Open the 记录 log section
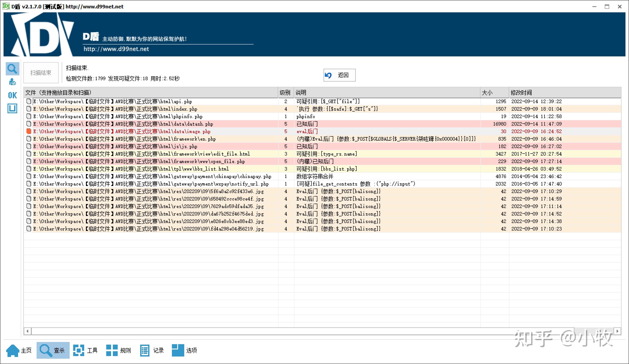 pyautogui.click(x=152, y=350)
